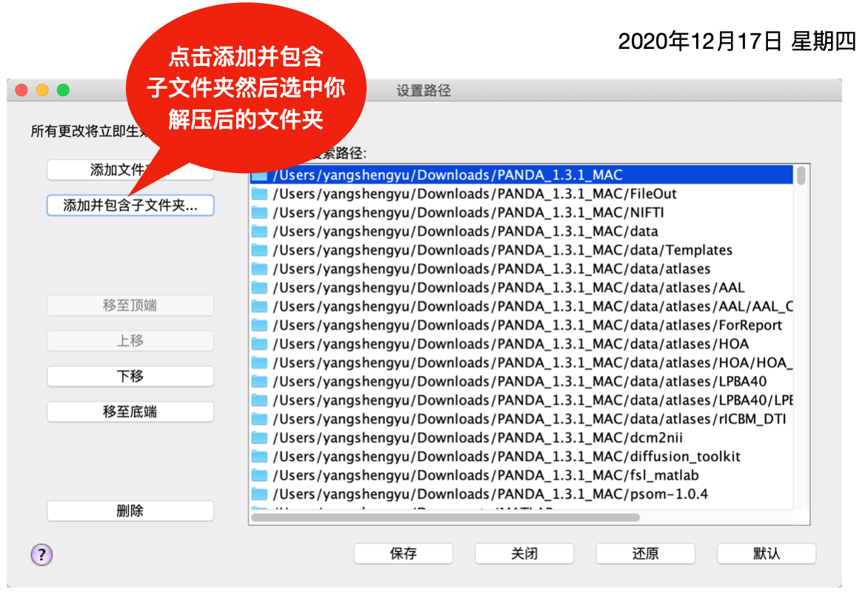Close the dialog with 关闭 button
The height and width of the screenshot is (592, 868).
pos(524,553)
